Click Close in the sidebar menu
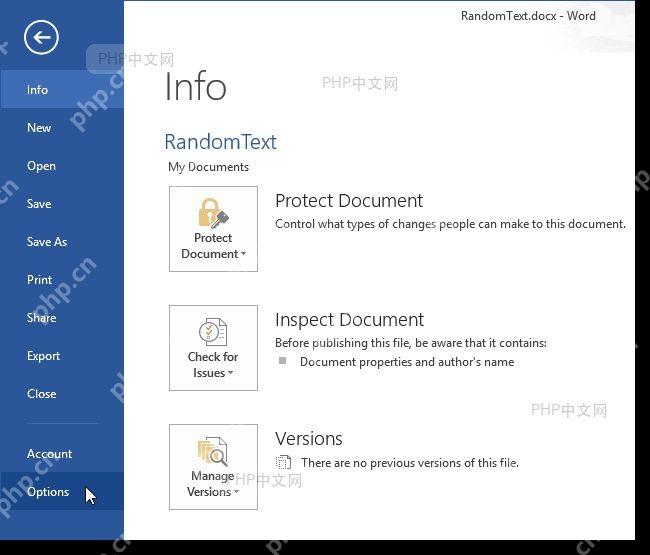This screenshot has height=555, width=650. [x=62, y=394]
